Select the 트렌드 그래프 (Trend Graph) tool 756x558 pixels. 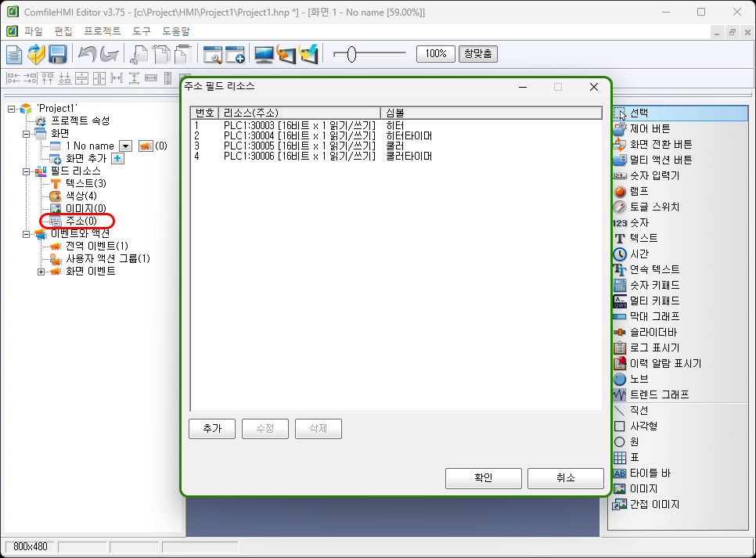(654, 394)
